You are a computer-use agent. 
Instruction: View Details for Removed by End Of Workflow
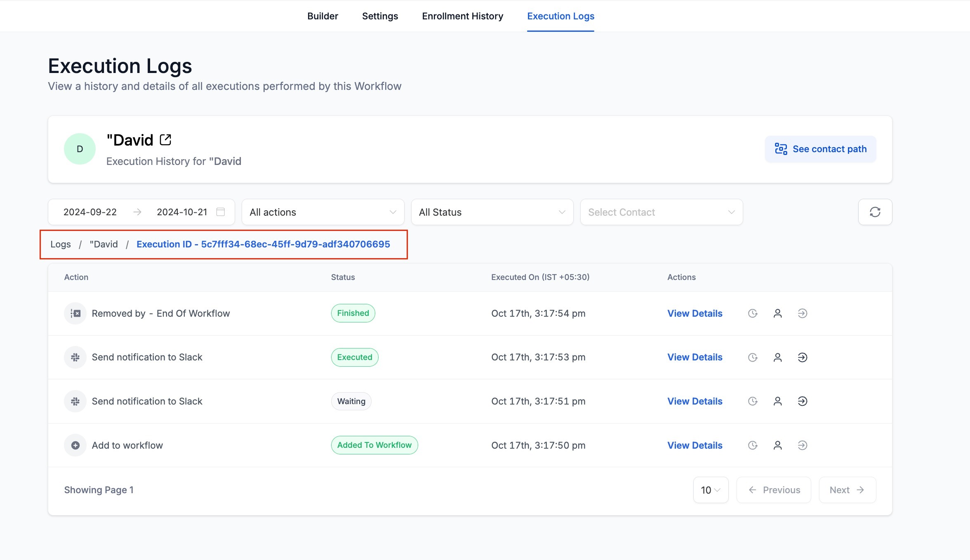695,313
